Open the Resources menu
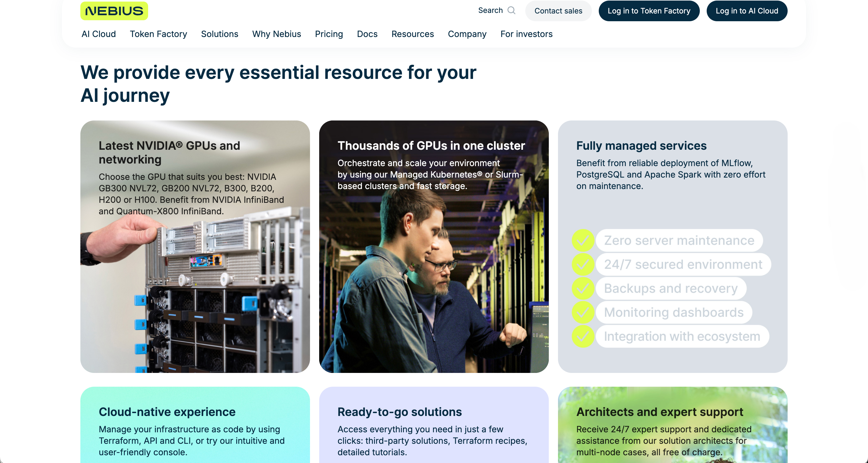The height and width of the screenshot is (463, 868). [x=412, y=34]
